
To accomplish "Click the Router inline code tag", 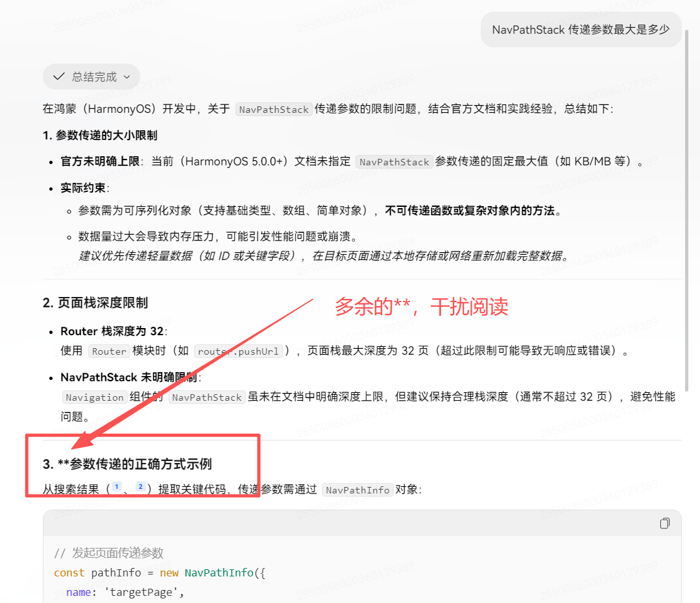I will (x=108, y=351).
